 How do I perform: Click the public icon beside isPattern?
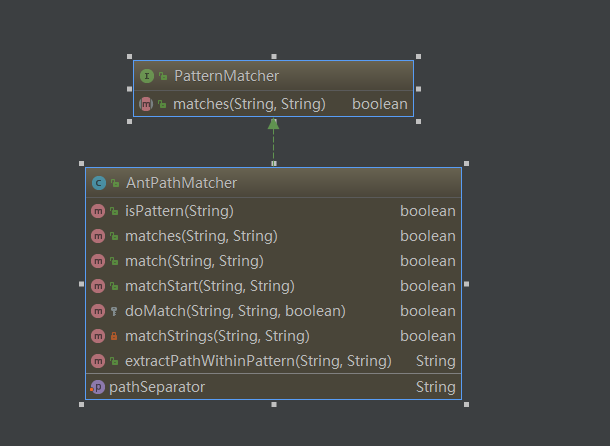(114, 211)
